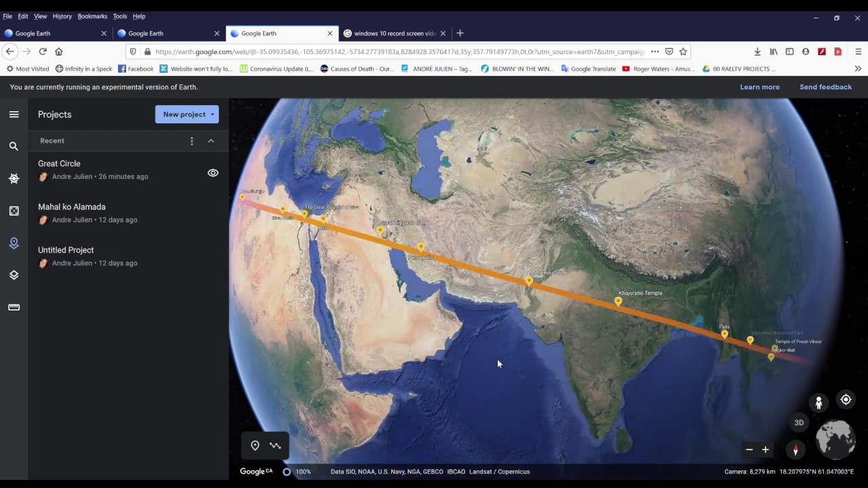
Task: Open the Bookmarks menu
Action: pos(92,16)
